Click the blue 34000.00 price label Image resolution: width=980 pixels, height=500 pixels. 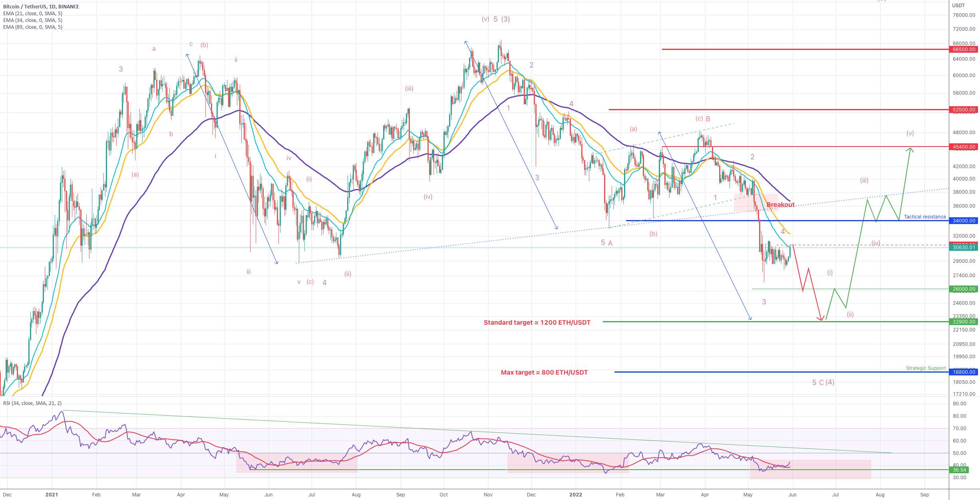(x=964, y=220)
